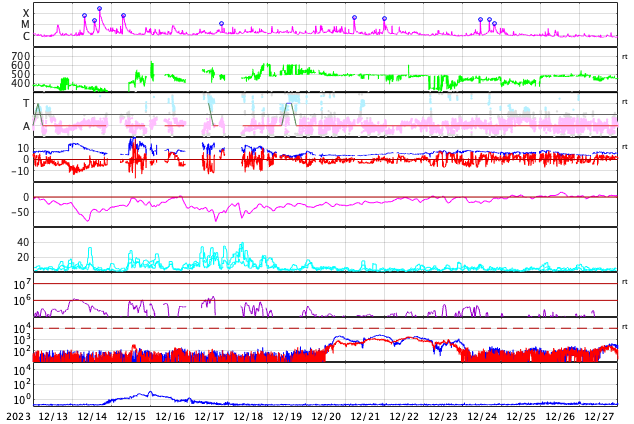634x424 pixels.
Task: Select the '600' axis label
Action: (21, 65)
